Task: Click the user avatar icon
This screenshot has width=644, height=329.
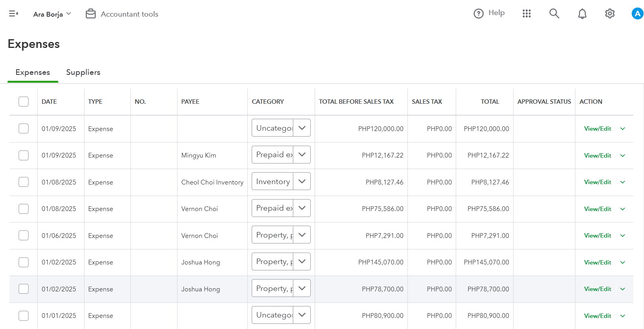Action: pyautogui.click(x=637, y=14)
